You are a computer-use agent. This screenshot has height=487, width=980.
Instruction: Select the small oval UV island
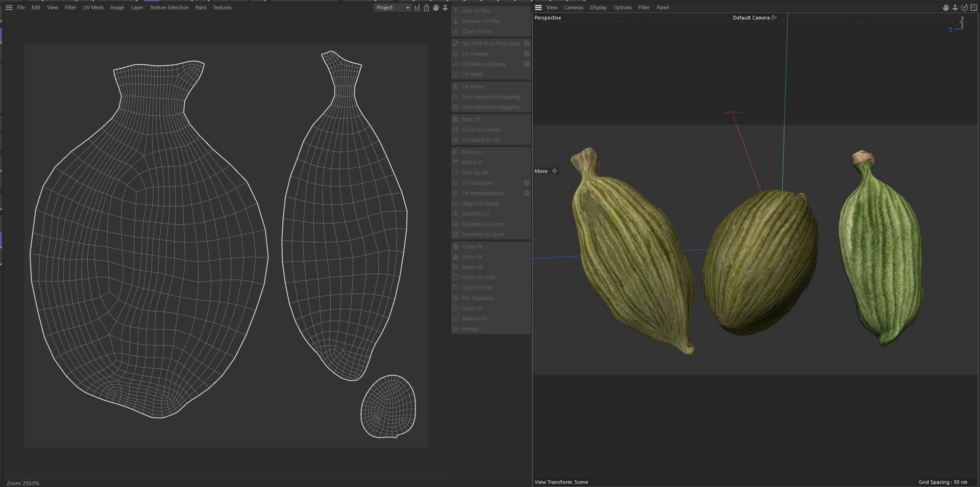tap(388, 406)
